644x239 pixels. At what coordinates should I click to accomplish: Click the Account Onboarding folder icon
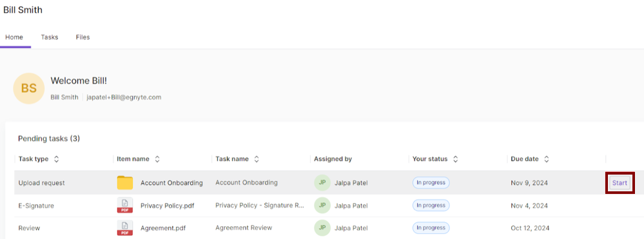pos(125,183)
